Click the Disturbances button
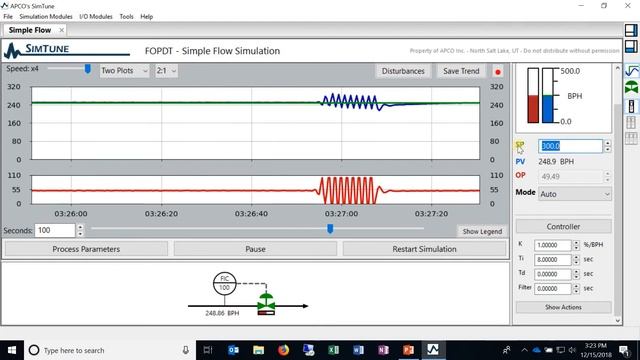Viewport: 640px width, 360px height. click(403, 71)
